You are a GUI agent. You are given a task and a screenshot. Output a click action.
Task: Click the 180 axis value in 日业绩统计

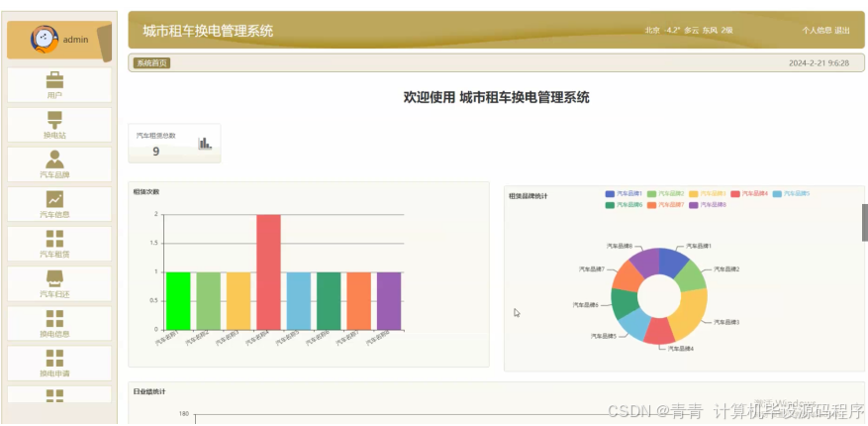tap(184, 414)
